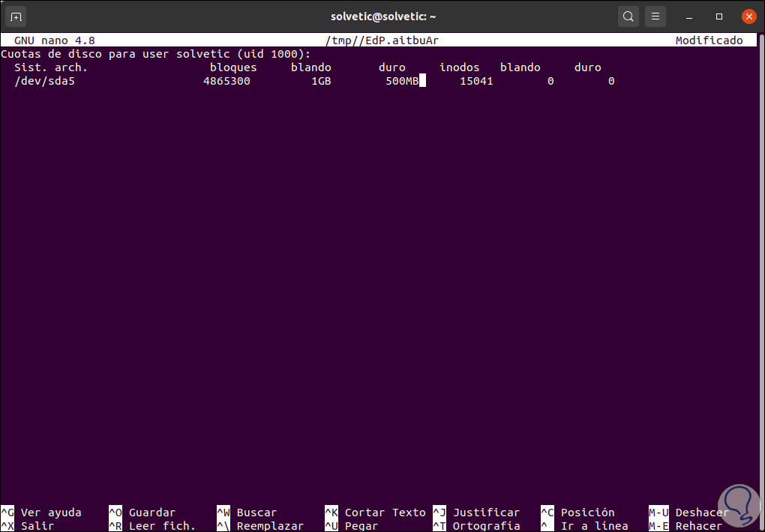Click the inode hard limit 0
765x532 pixels.
[611, 81]
